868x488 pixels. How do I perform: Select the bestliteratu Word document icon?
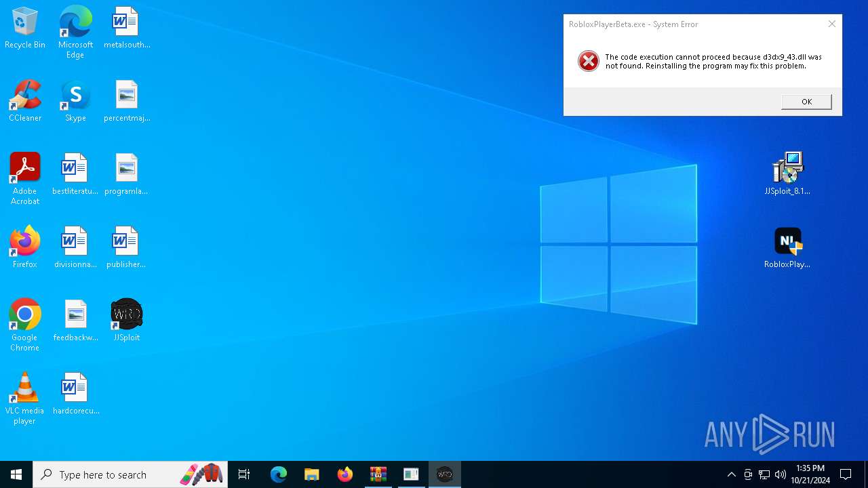(x=75, y=175)
